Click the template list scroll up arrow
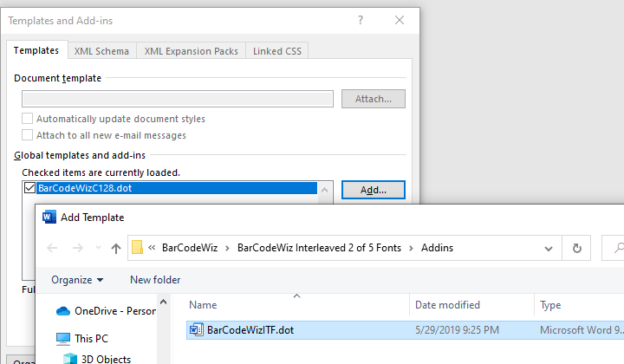Viewport: 624px width, 364px height. point(325,190)
